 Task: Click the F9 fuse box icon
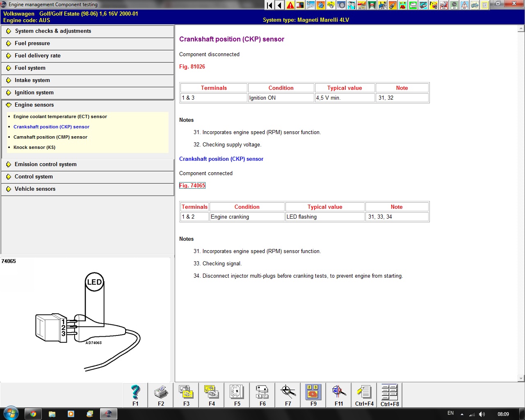tap(313, 395)
